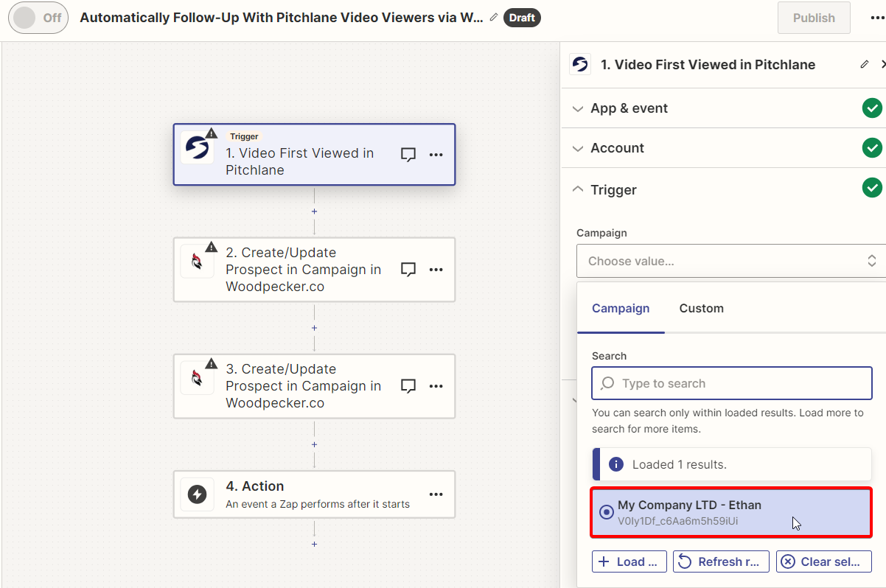Add step plus below step 2
This screenshot has height=588, width=886.
point(314,328)
